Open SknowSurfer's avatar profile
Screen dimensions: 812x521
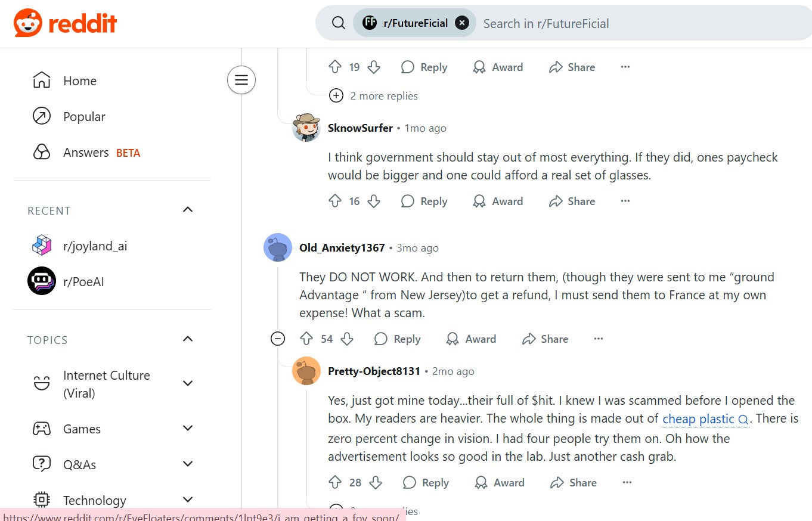coord(306,128)
